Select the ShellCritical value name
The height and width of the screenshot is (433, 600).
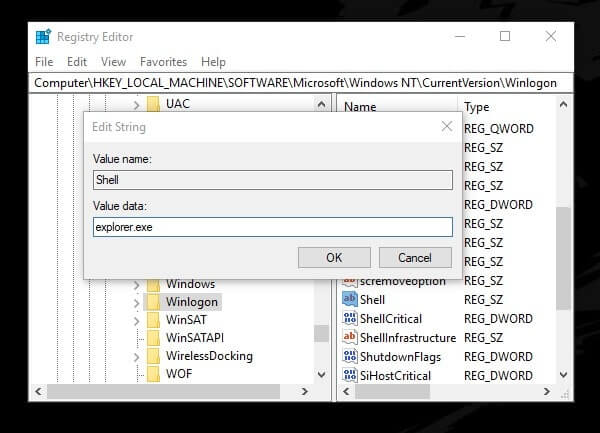391,319
